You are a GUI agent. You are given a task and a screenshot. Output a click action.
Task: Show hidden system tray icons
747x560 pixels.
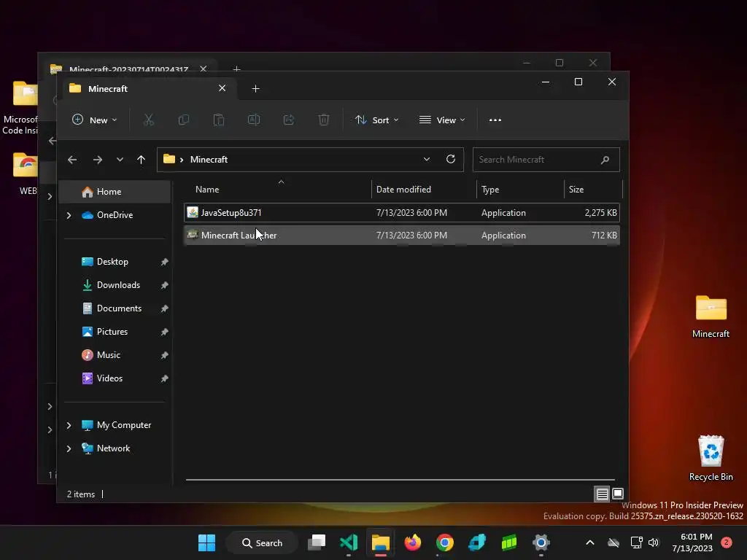589,542
